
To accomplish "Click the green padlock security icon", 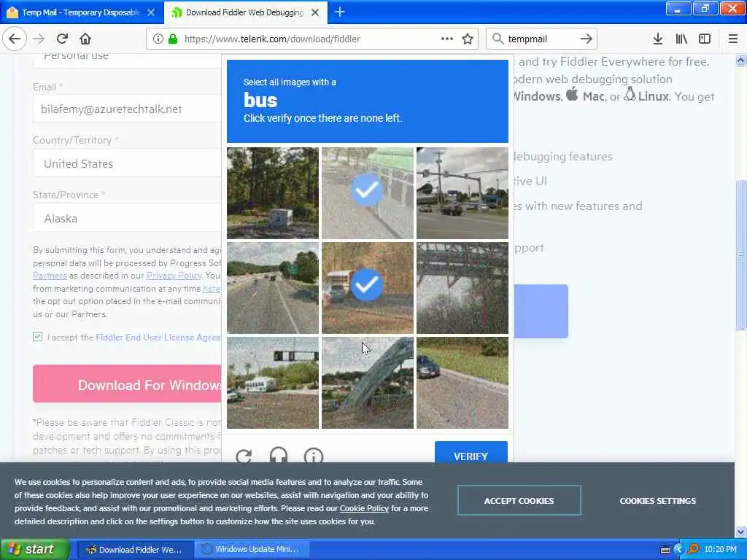I will coord(173,39).
